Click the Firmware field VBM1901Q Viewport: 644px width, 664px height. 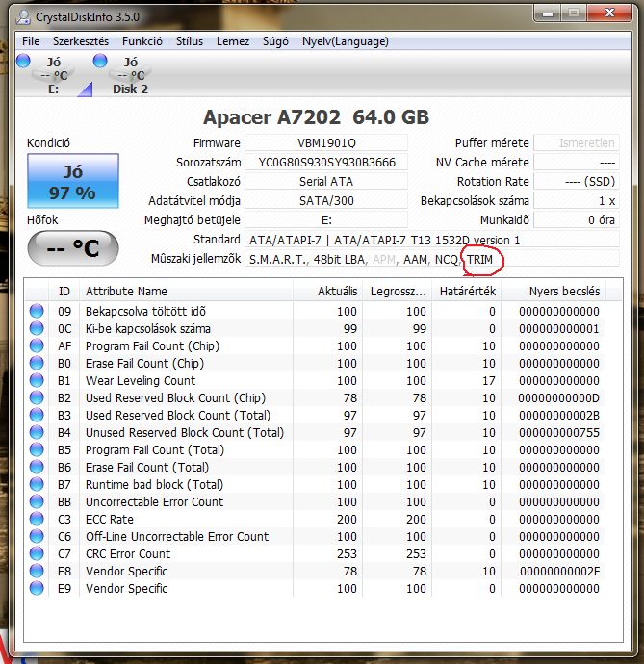[326, 143]
